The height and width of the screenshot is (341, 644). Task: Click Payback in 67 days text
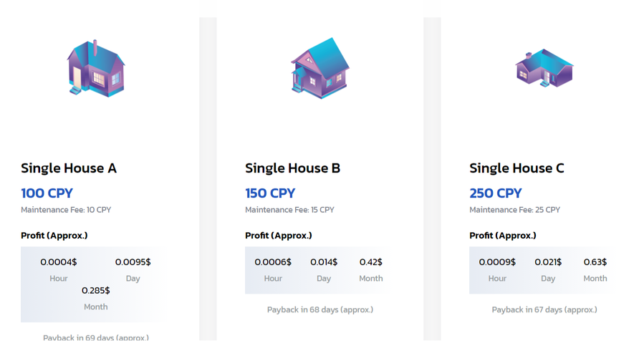click(544, 309)
